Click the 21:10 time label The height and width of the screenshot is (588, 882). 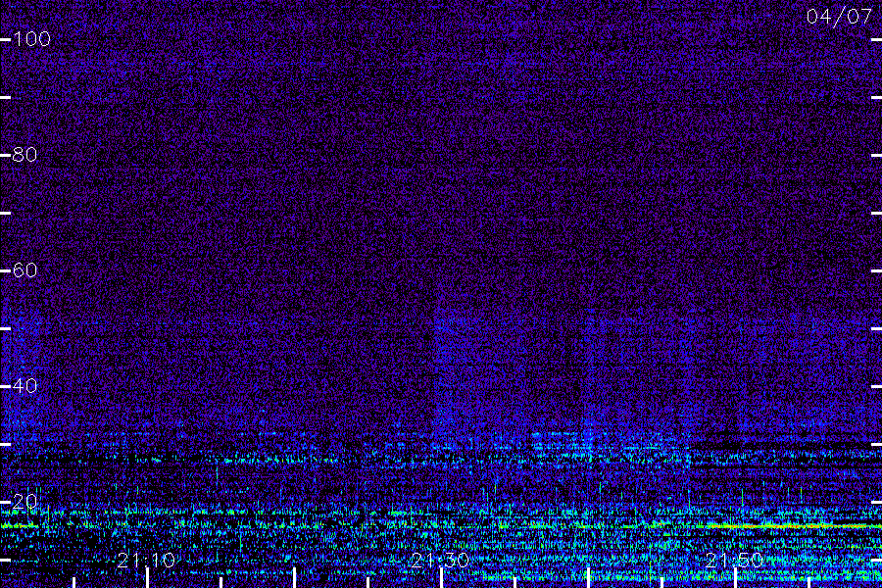tap(146, 560)
